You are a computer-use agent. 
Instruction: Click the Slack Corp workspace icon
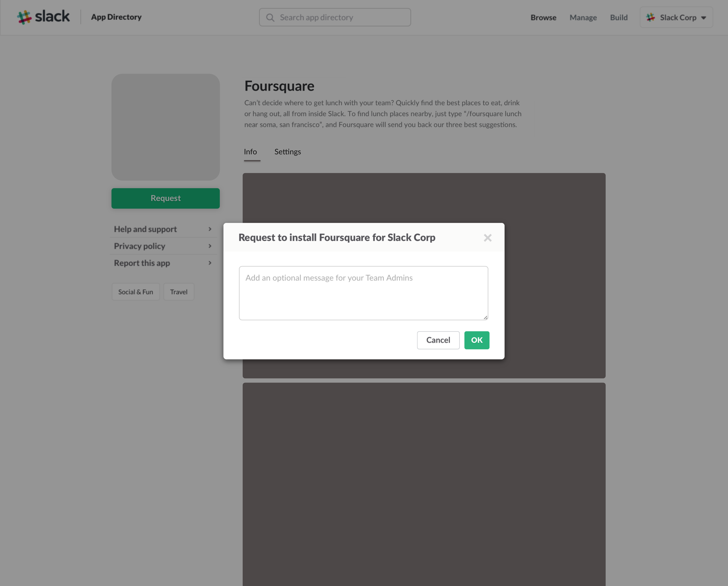click(650, 17)
